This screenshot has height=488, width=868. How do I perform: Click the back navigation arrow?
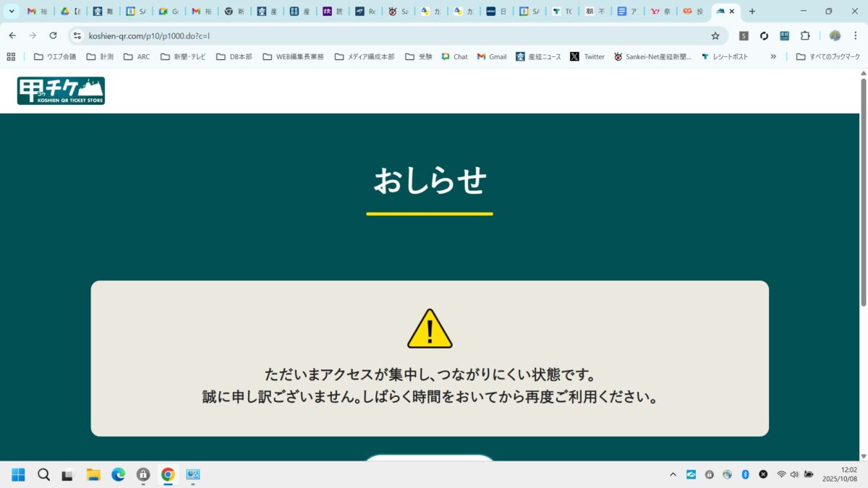pos(12,35)
